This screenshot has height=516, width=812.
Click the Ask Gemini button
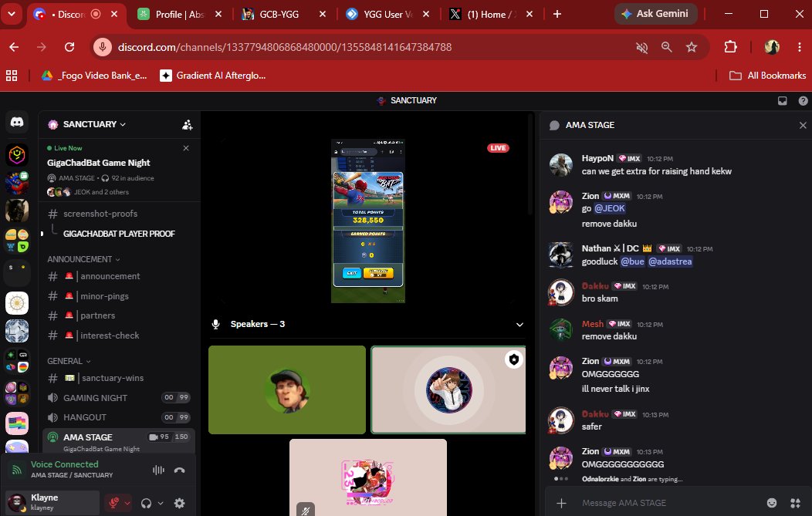[x=655, y=14]
